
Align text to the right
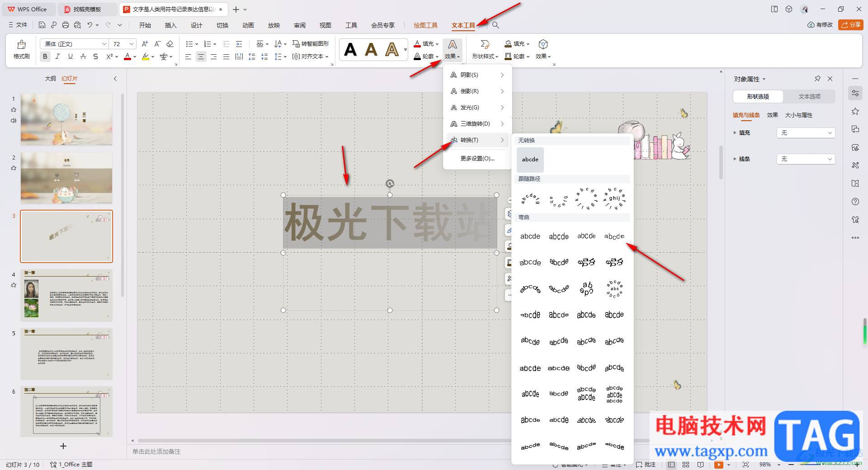213,56
